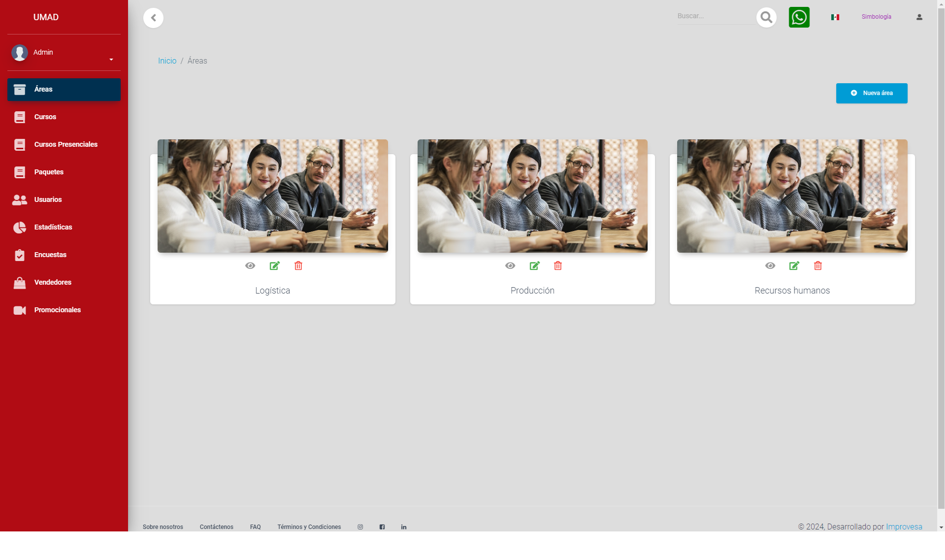This screenshot has height=560, width=945.
Task: Expand the Admin user dropdown
Action: pos(111,60)
